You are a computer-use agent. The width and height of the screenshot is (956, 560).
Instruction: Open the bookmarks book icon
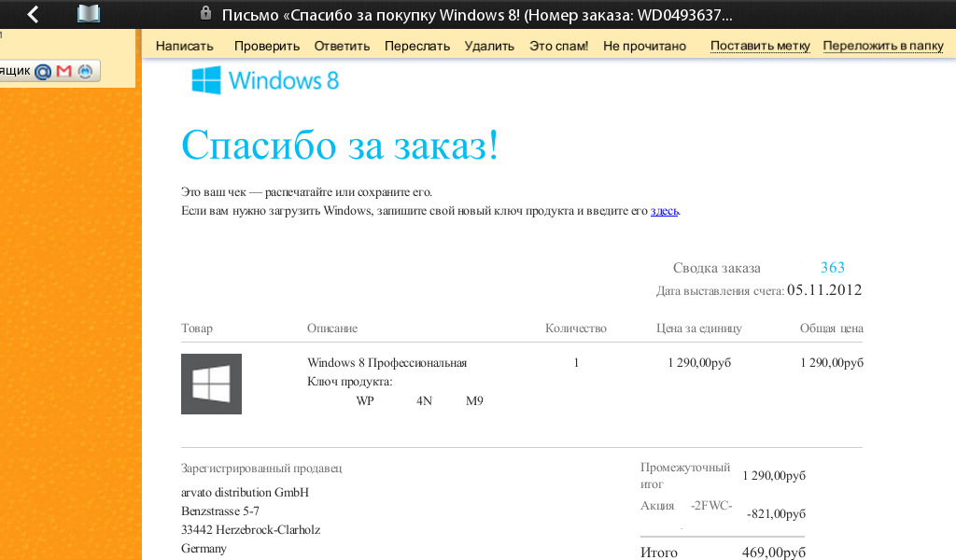88,14
